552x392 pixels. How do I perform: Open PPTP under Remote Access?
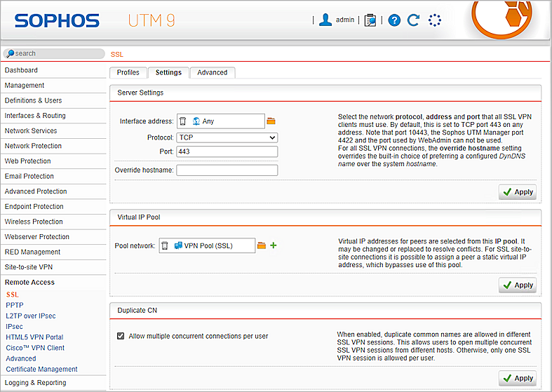pyautogui.click(x=15, y=306)
